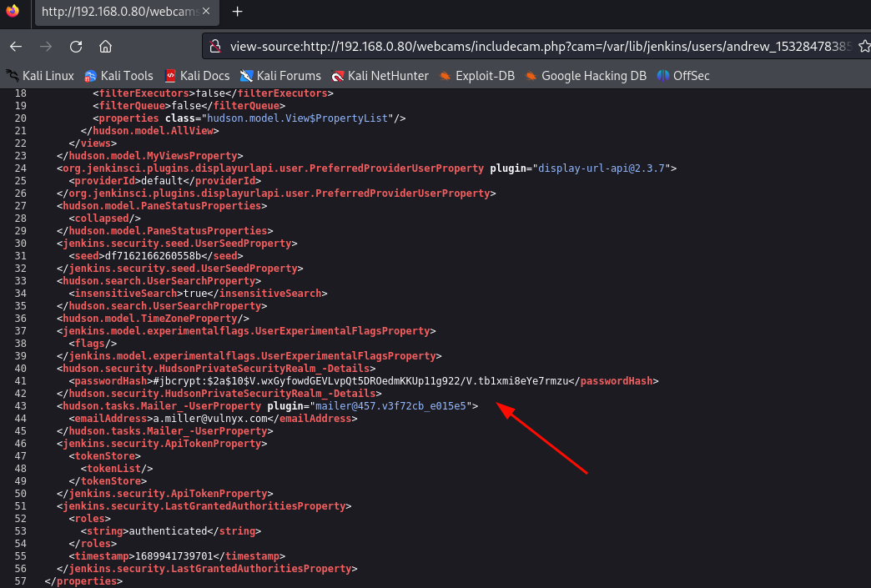Click opening jenkins.security.seed.UserSeedProperty tag

tap(177, 244)
